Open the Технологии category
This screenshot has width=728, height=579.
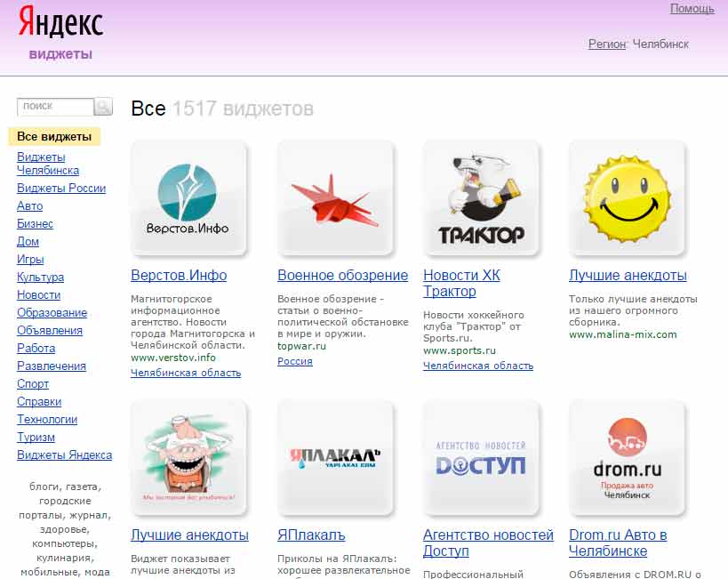47,419
